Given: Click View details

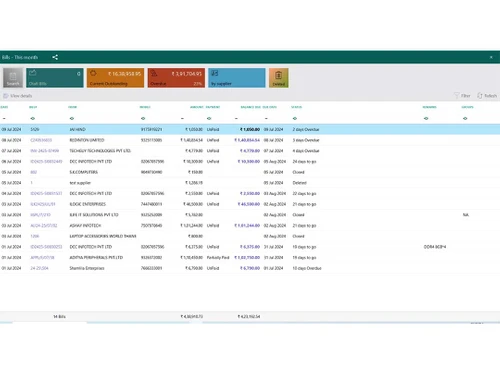Looking at the screenshot, I should [18, 96].
